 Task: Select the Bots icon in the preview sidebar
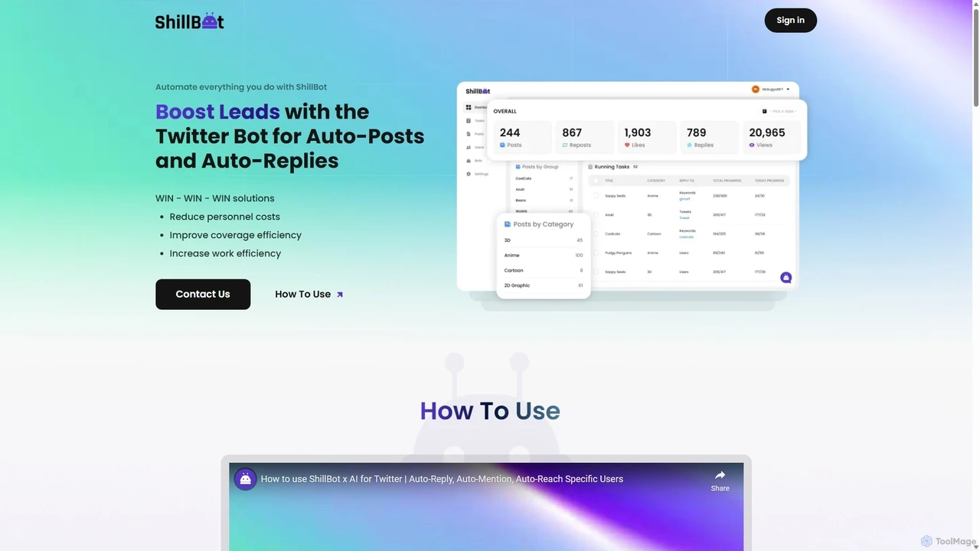(469, 161)
